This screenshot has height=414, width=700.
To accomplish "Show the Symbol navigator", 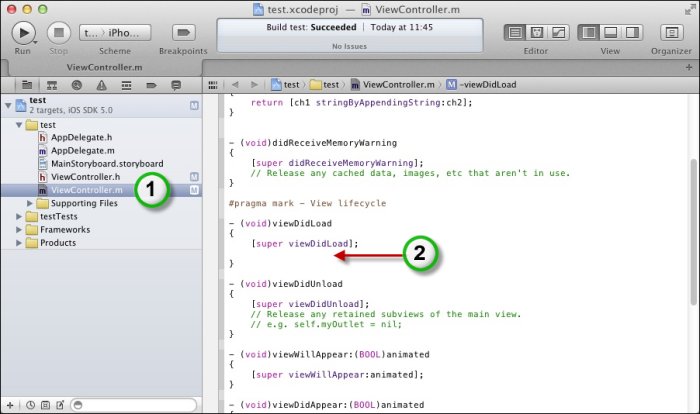I will click(x=52, y=85).
